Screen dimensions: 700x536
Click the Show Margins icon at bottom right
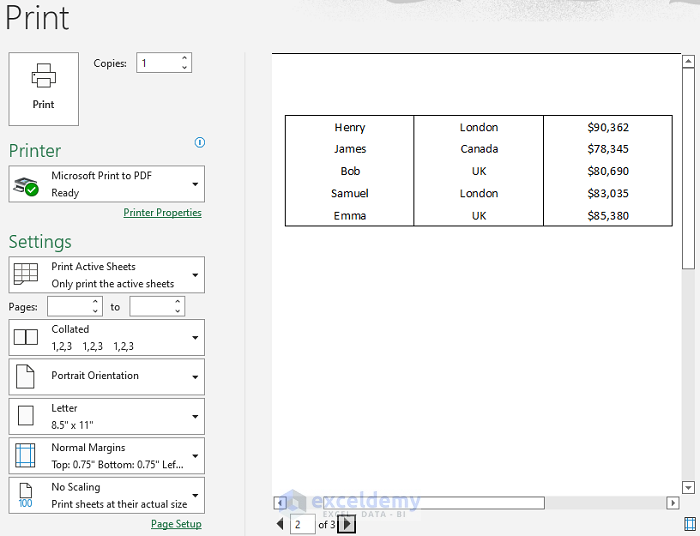pos(690,524)
